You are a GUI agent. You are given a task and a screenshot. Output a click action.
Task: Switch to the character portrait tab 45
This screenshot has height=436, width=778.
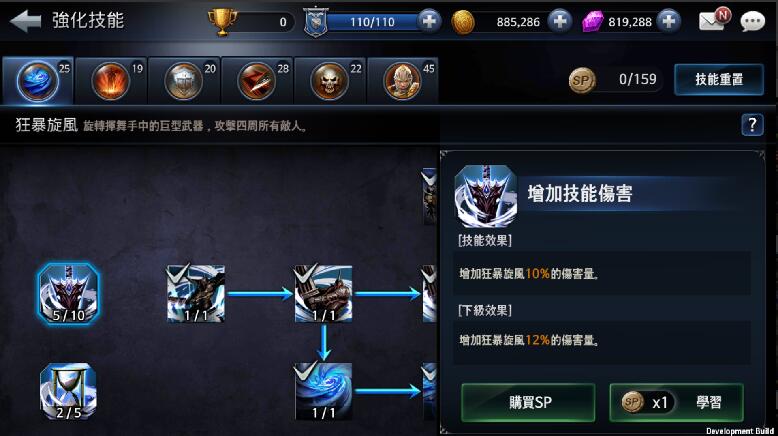pyautogui.click(x=402, y=80)
